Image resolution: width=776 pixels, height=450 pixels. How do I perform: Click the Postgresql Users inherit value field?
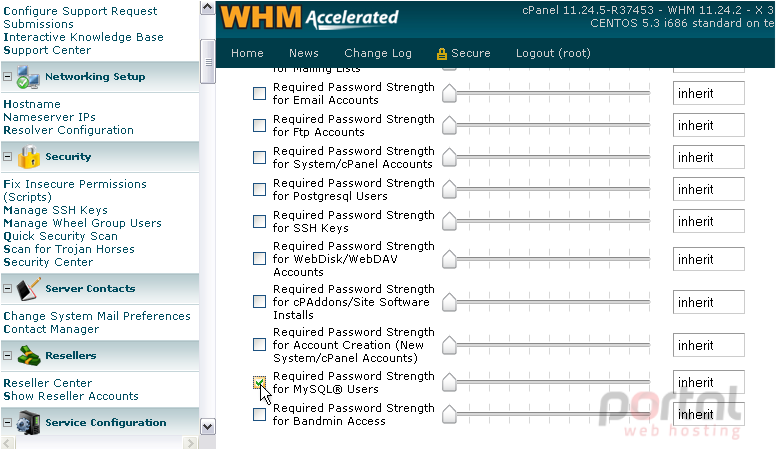coord(709,190)
